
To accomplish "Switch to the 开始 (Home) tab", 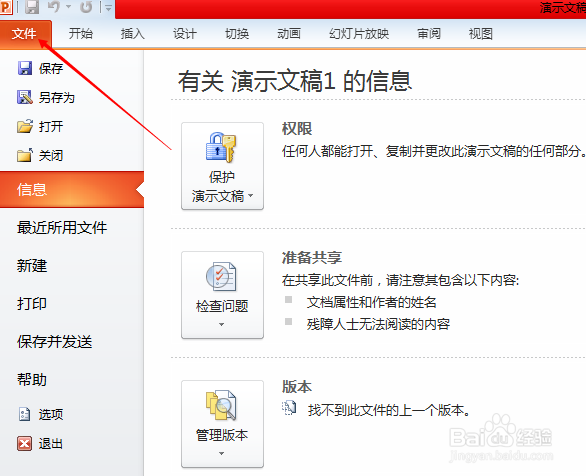I will point(80,34).
